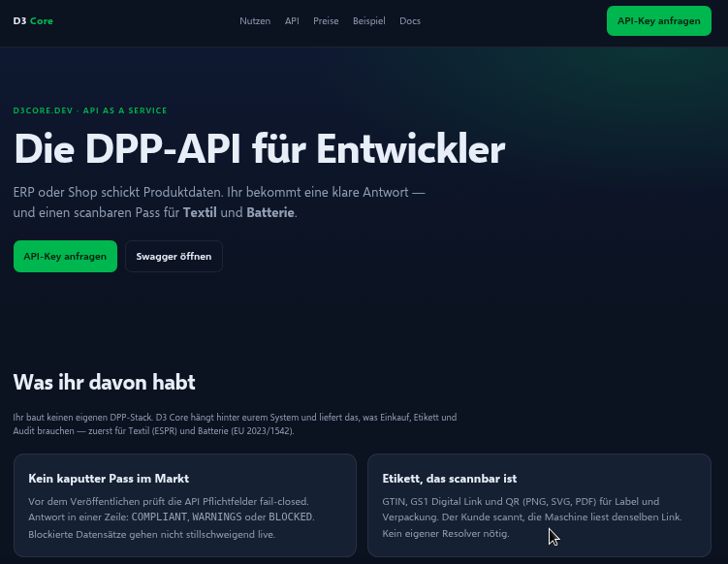Open the Docs navigation link
The height and width of the screenshot is (564, 728).
410,21
